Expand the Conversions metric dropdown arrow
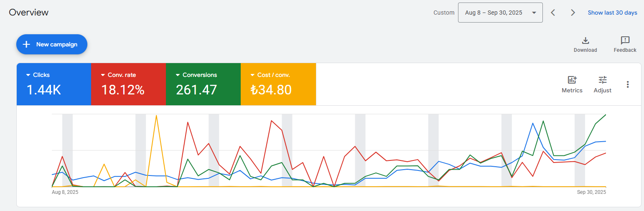This screenshot has width=644, height=211. point(178,75)
